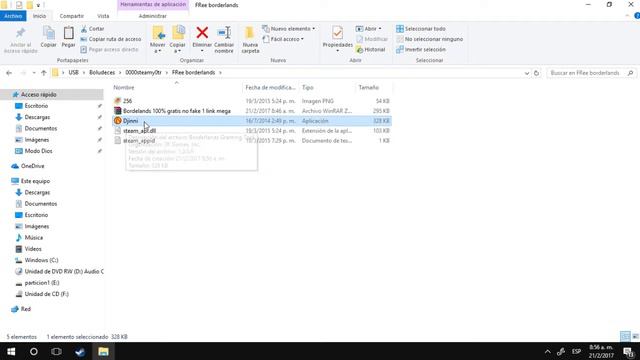640x360 pixels.
Task: Sort by the Tipo column header
Action: click(x=327, y=87)
